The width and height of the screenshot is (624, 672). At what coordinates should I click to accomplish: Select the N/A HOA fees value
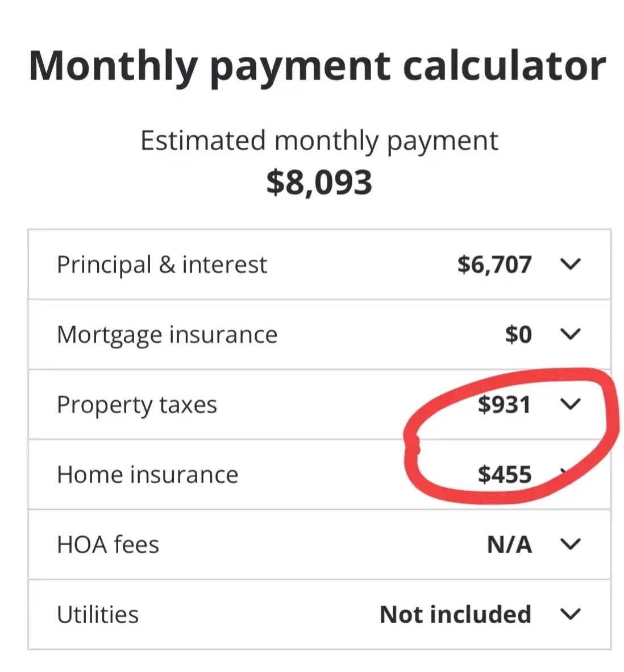pyautogui.click(x=510, y=545)
